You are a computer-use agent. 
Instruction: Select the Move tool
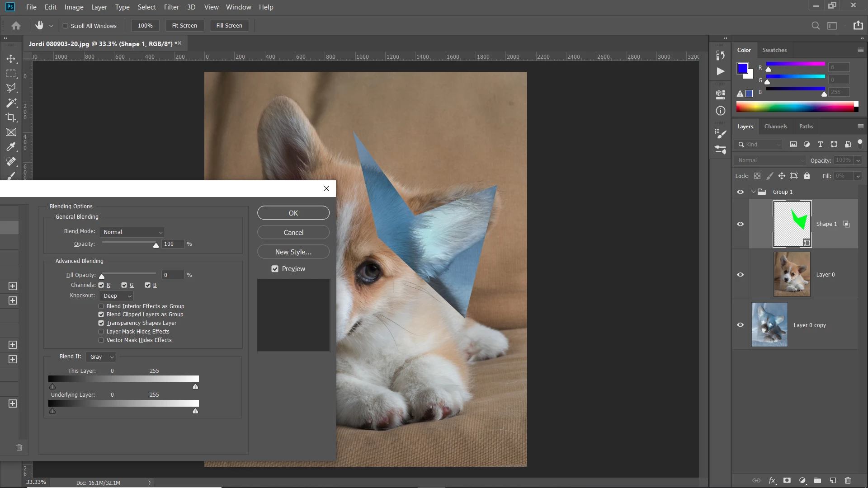(11, 59)
